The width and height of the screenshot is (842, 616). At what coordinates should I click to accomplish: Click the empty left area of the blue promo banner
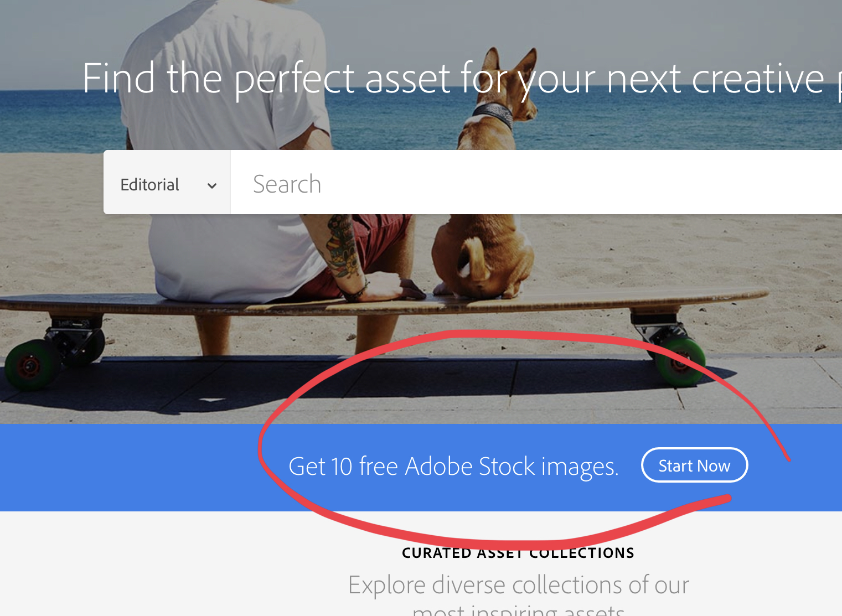(127, 468)
